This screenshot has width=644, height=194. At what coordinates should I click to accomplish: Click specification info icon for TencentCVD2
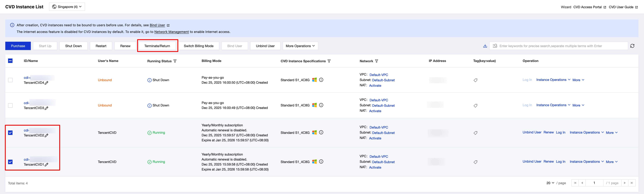(321, 132)
